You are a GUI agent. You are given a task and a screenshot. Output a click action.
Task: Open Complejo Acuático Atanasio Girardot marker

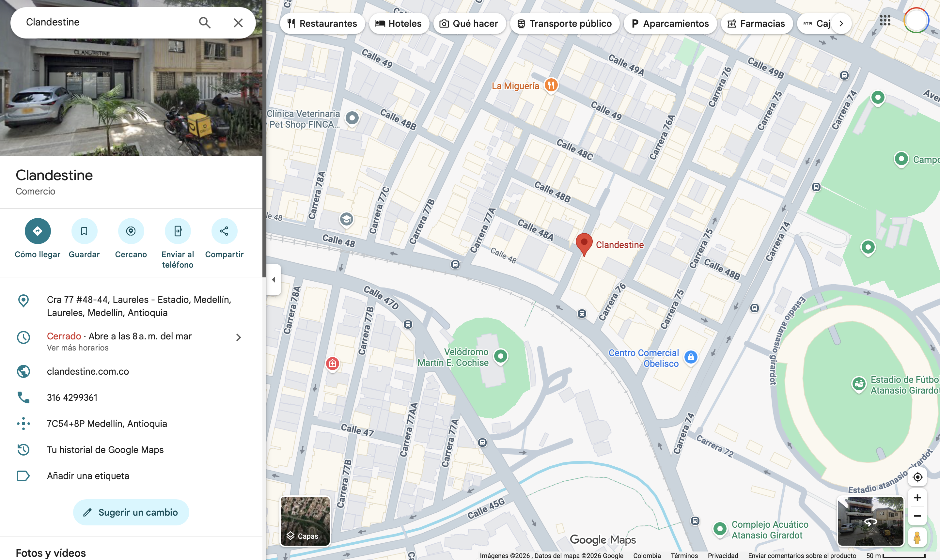tap(720, 529)
